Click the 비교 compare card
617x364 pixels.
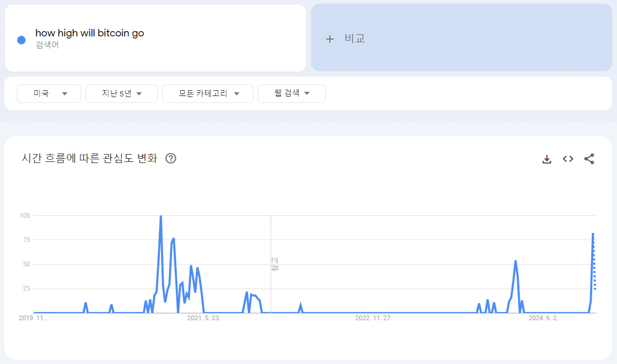click(462, 38)
